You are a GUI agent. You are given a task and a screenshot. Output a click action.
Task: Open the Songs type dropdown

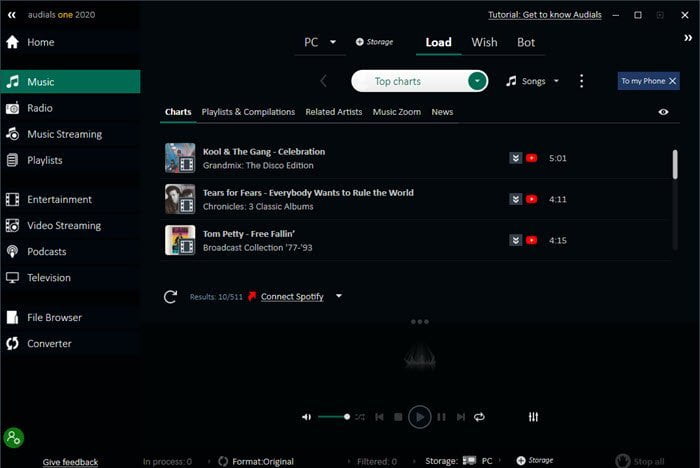[x=533, y=81]
